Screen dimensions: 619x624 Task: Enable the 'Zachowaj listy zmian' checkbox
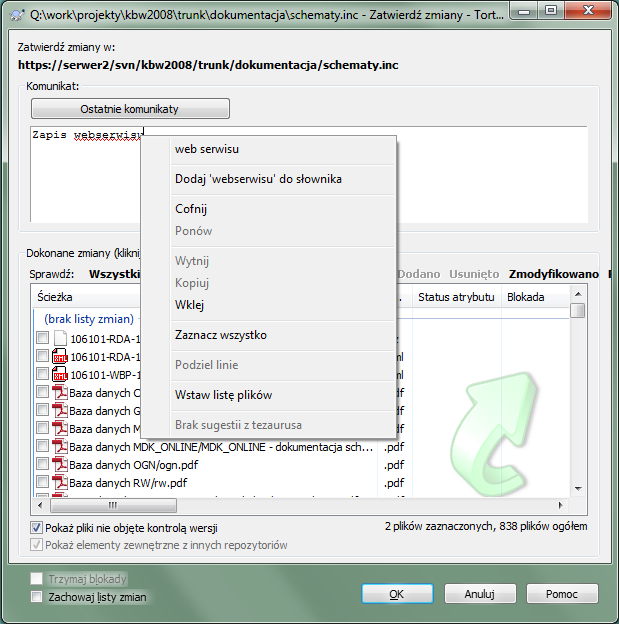(x=37, y=597)
